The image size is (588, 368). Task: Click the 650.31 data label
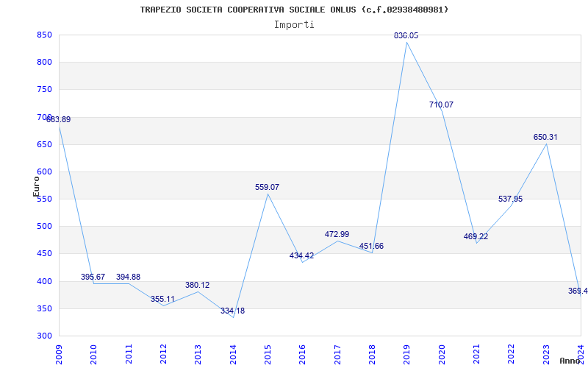(545, 137)
